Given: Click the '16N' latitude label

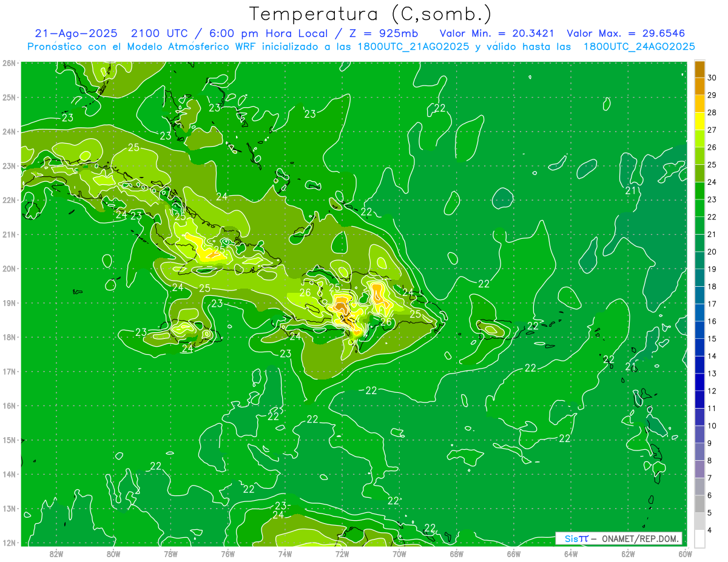Looking at the screenshot, I should coord(9,406).
